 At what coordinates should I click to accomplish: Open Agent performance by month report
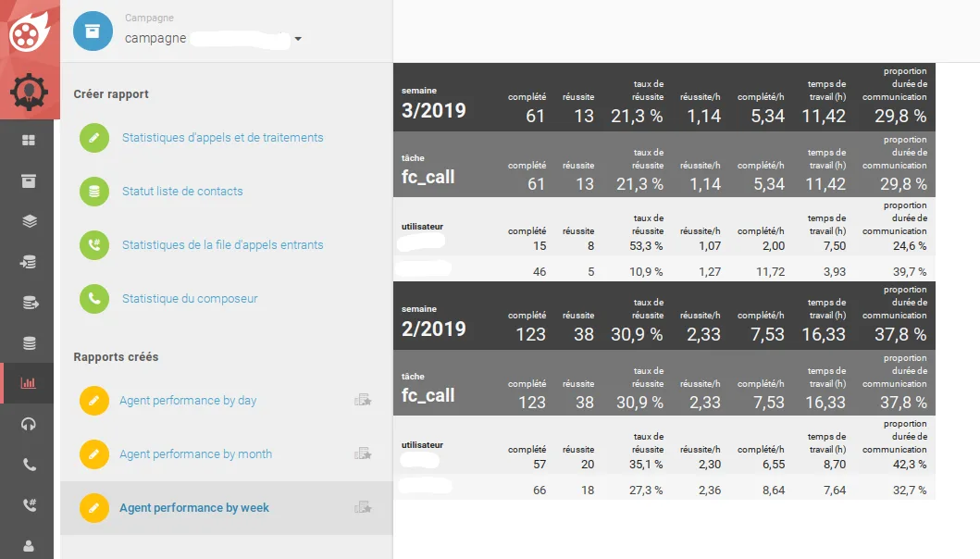click(195, 453)
